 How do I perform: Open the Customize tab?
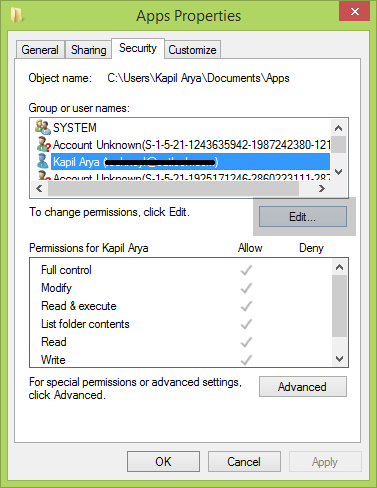click(x=192, y=50)
